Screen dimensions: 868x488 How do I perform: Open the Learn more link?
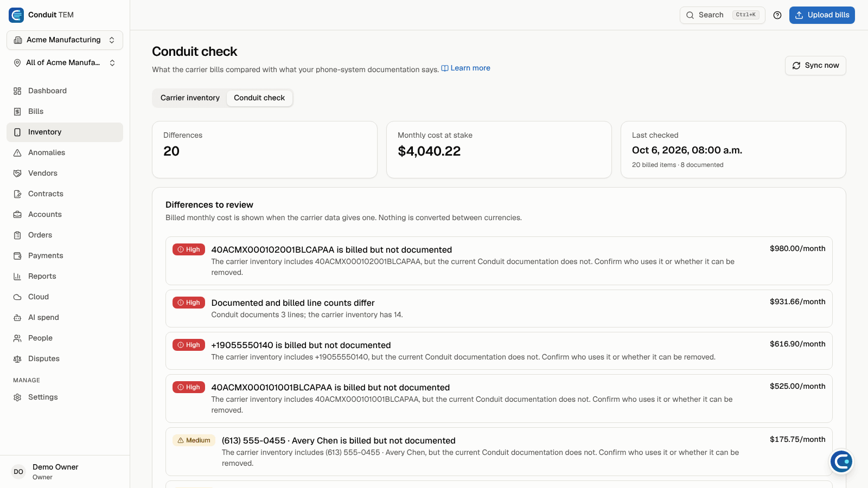466,68
